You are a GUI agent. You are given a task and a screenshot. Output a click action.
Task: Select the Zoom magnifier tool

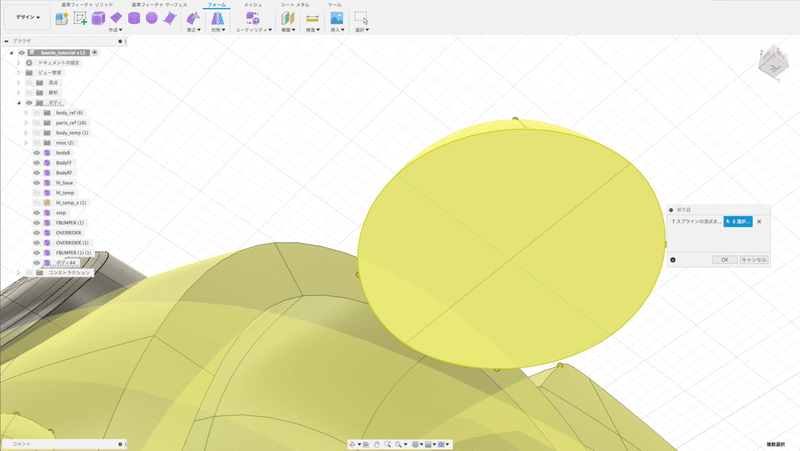pyautogui.click(x=388, y=444)
